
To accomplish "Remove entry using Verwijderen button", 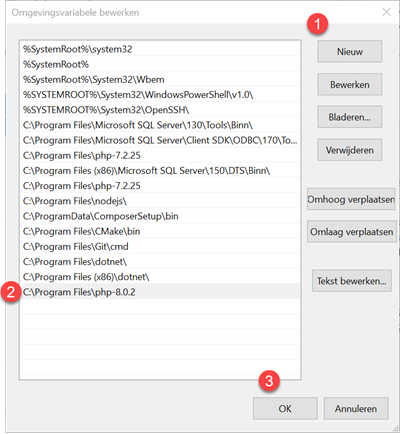I will click(350, 150).
